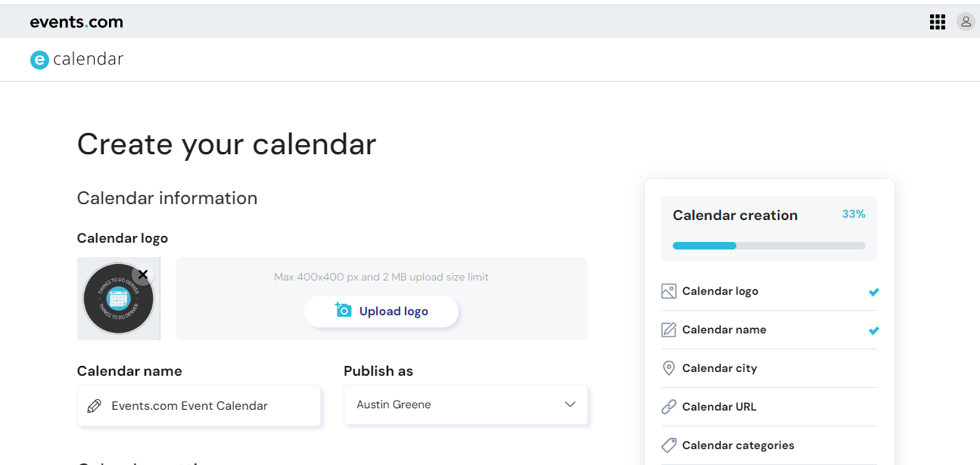Screen dimensions: 980x465
Task: Click the tag icon for Calendar categories
Action: tap(668, 445)
